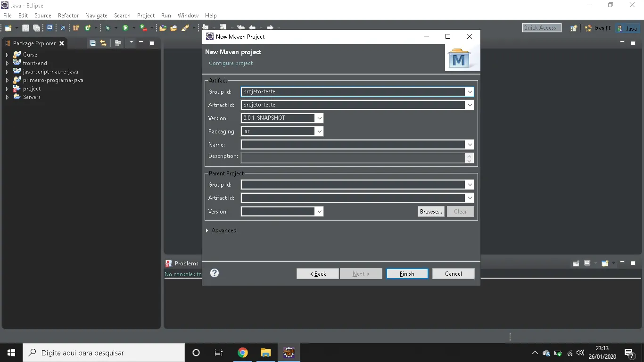Image resolution: width=644 pixels, height=362 pixels.
Task: Open the Parent Project Group Id dropdown
Action: coord(470,185)
